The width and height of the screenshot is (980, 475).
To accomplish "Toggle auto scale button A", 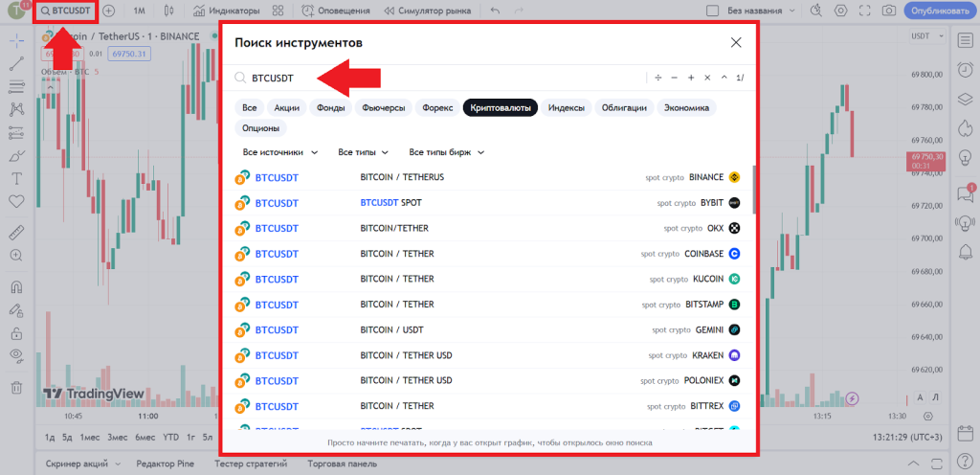I will [x=920, y=396].
